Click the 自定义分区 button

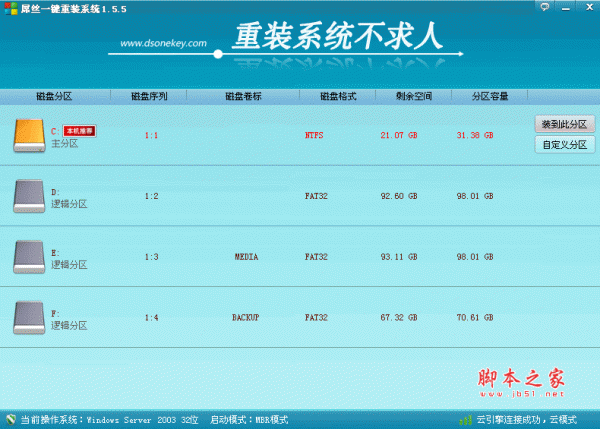tap(564, 145)
